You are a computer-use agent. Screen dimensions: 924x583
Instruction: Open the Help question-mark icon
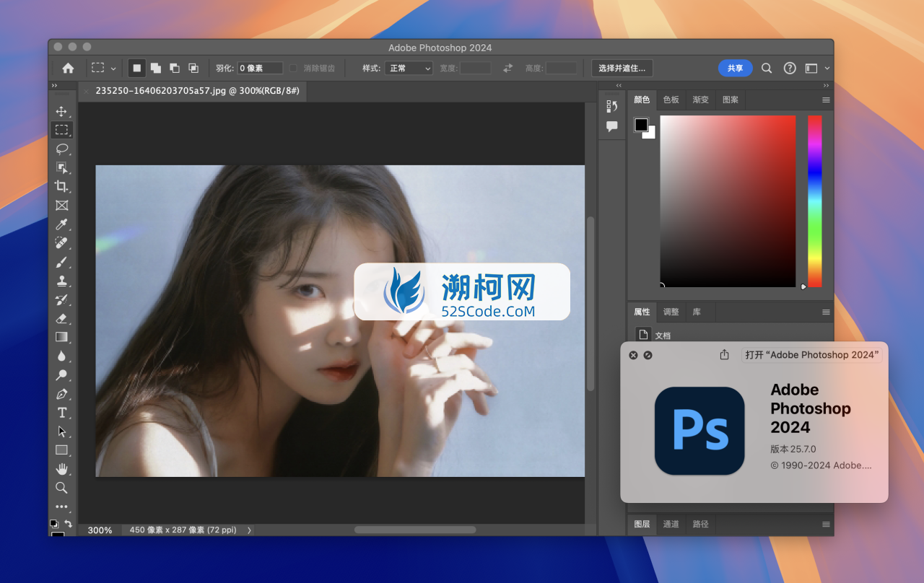point(790,68)
